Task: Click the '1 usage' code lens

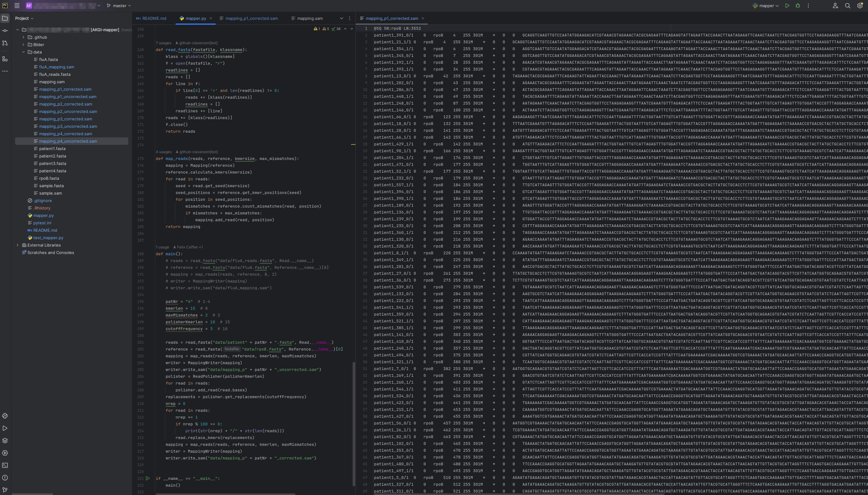Action: coord(162,247)
